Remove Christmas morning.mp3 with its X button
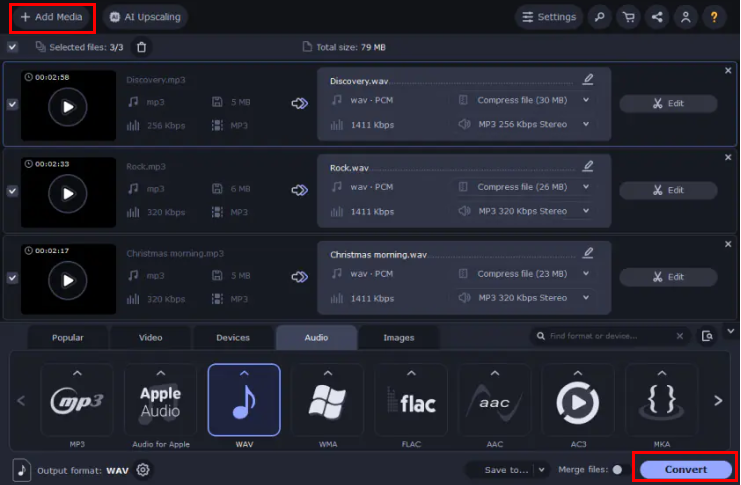Screen dimensions: 741x485 728,244
